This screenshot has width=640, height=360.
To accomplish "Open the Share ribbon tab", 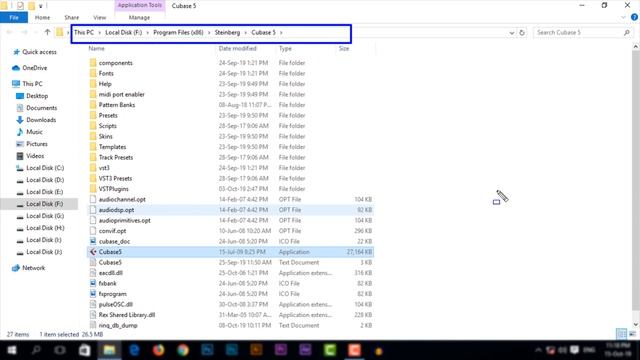I will (71, 18).
